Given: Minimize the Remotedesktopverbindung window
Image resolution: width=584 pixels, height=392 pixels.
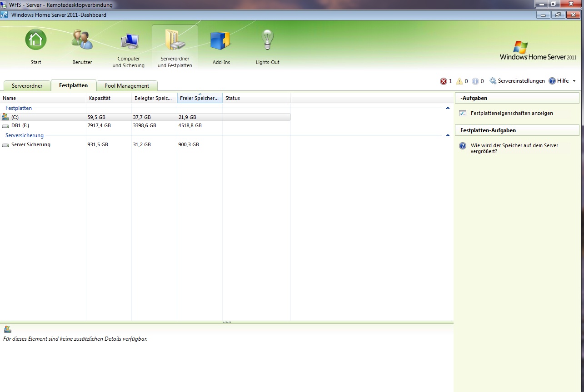Looking at the screenshot, I should coord(540,4).
